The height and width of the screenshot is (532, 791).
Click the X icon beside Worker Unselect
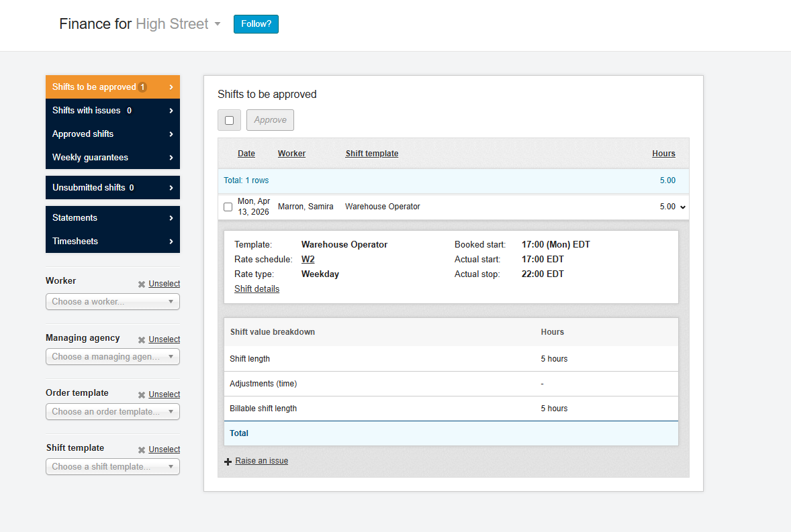tap(142, 284)
